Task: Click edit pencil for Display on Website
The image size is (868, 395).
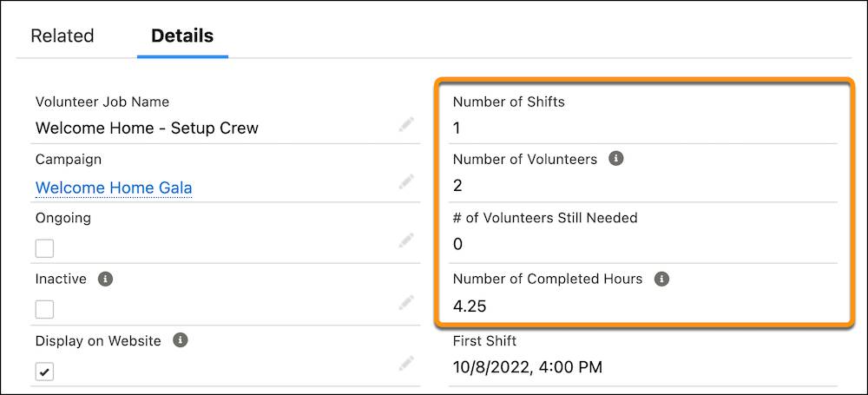Action: pos(406,364)
